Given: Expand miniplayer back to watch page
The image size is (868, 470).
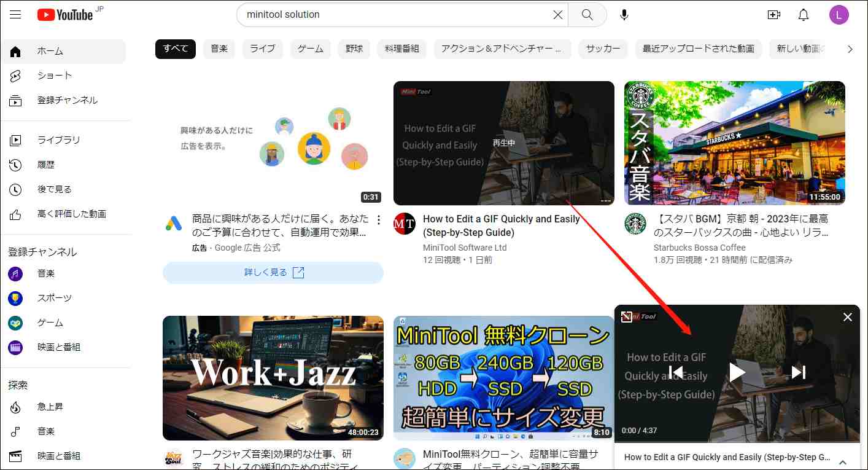Looking at the screenshot, I should click(626, 317).
